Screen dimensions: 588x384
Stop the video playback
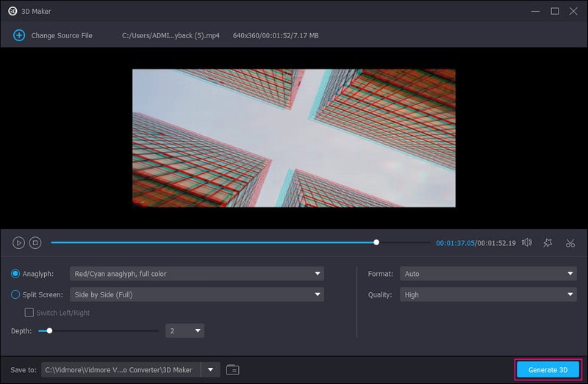pos(35,243)
